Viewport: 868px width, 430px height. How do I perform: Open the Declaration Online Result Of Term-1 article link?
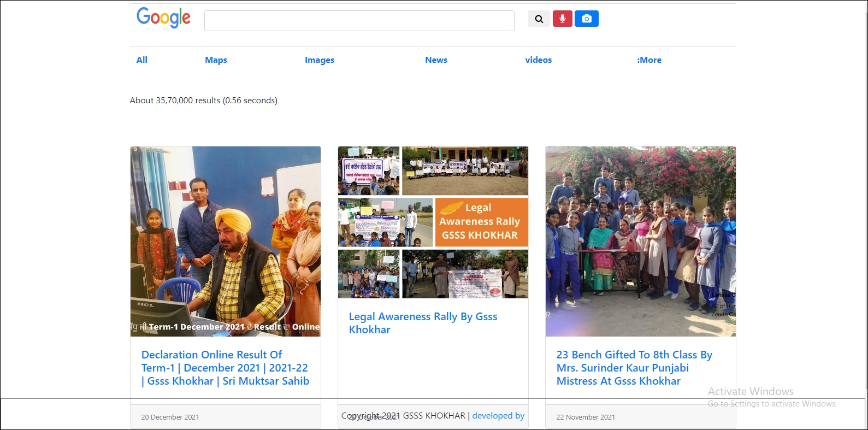[x=225, y=368]
